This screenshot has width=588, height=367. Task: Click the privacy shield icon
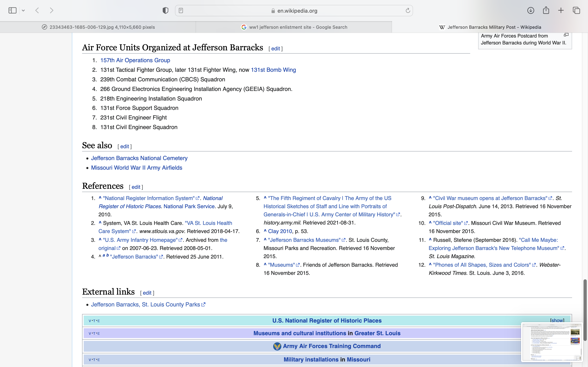[x=165, y=10]
